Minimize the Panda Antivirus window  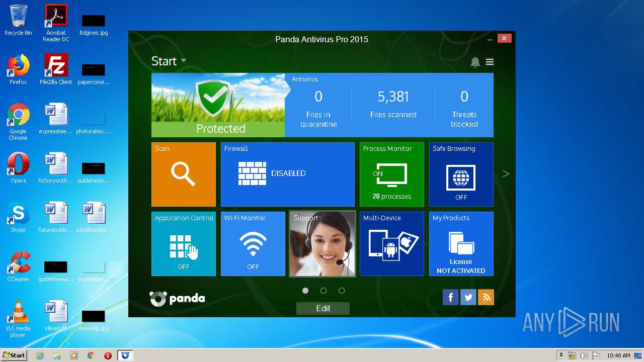pyautogui.click(x=490, y=39)
